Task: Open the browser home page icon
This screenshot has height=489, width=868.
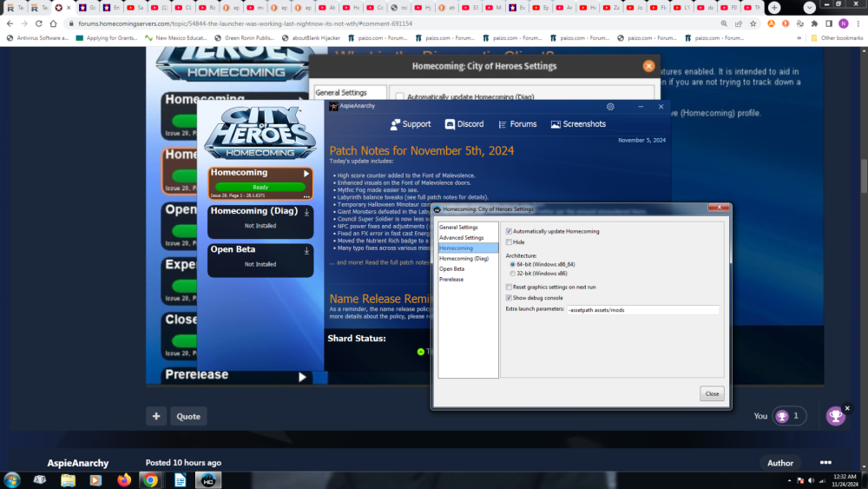Action: click(x=53, y=23)
